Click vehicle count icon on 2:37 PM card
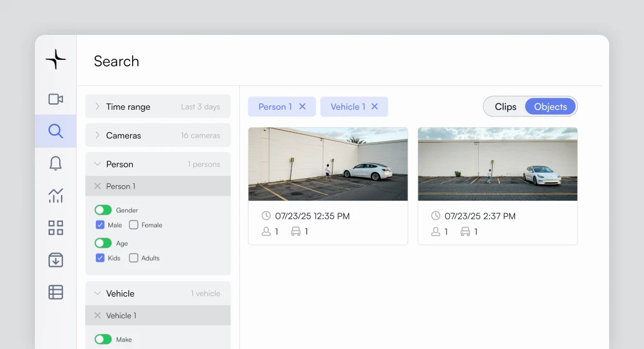This screenshot has width=644, height=349. click(465, 231)
